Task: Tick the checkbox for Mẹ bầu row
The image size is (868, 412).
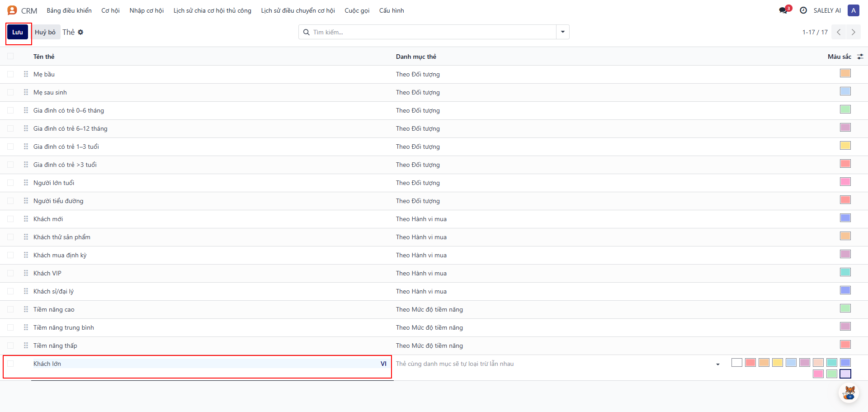Action: [x=10, y=74]
